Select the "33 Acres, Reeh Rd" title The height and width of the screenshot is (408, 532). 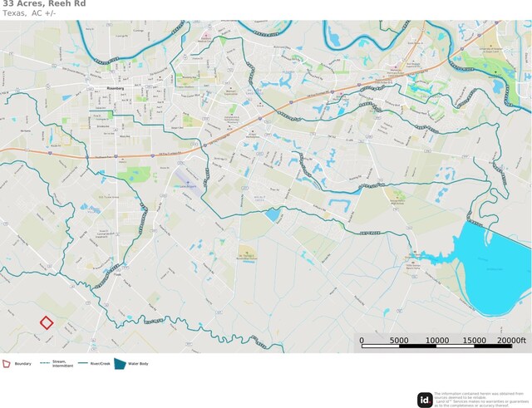(x=44, y=3)
